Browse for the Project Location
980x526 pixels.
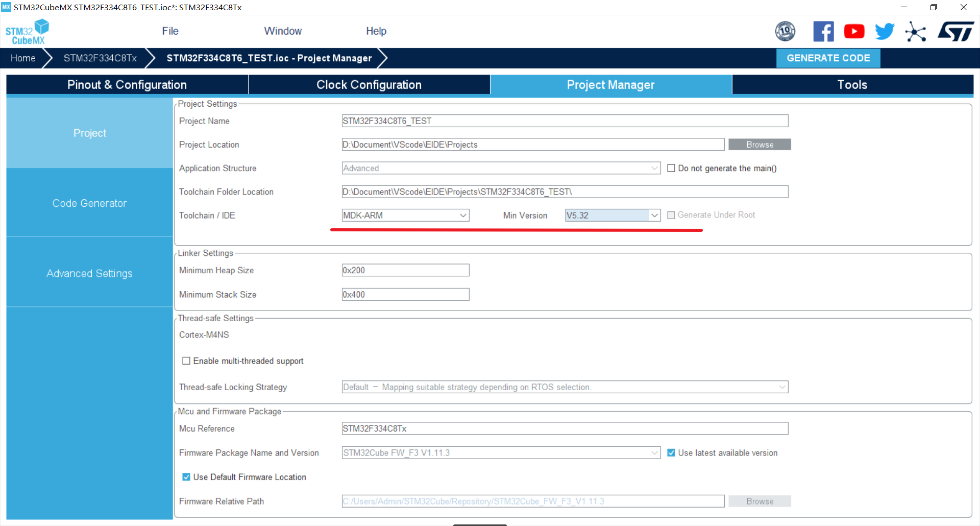coord(759,145)
